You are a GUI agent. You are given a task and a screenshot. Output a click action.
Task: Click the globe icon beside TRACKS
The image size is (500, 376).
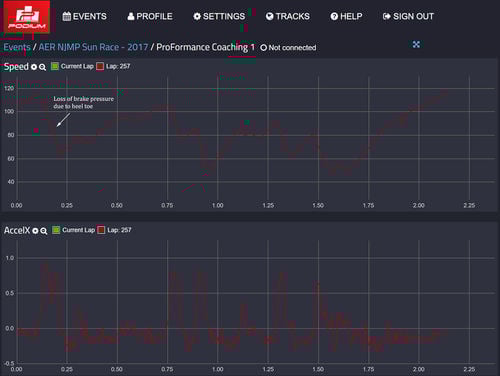pyautogui.click(x=269, y=16)
